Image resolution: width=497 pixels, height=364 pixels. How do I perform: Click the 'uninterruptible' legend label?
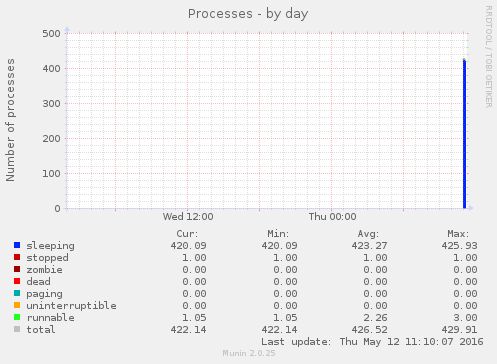[x=71, y=306]
